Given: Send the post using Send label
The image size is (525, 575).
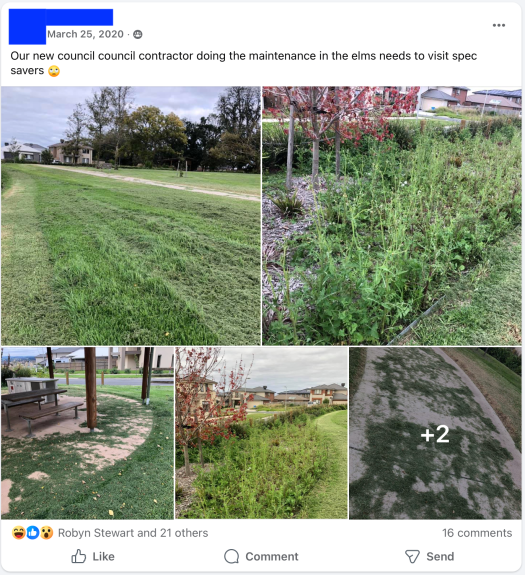Looking at the screenshot, I should click(x=440, y=556).
